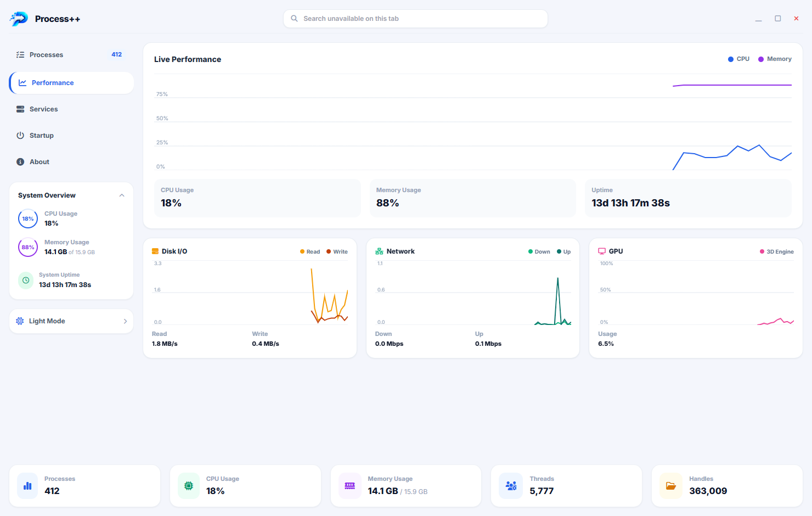The width and height of the screenshot is (812, 516).
Task: Click the Processes bar-chart icon in footer
Action: (x=27, y=486)
